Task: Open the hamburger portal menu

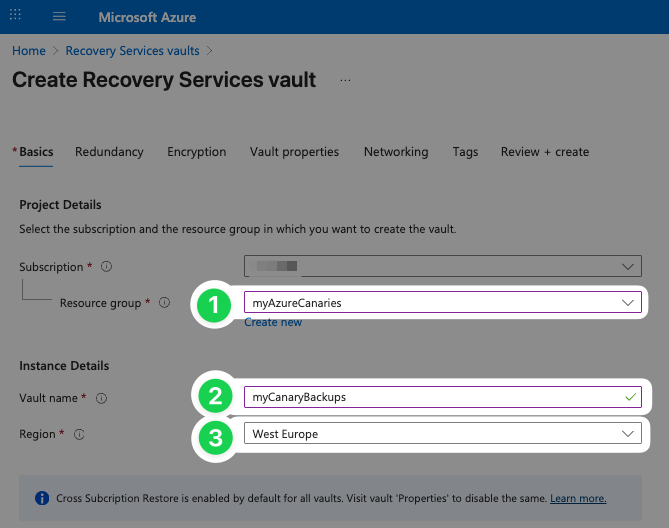Action: click(59, 17)
